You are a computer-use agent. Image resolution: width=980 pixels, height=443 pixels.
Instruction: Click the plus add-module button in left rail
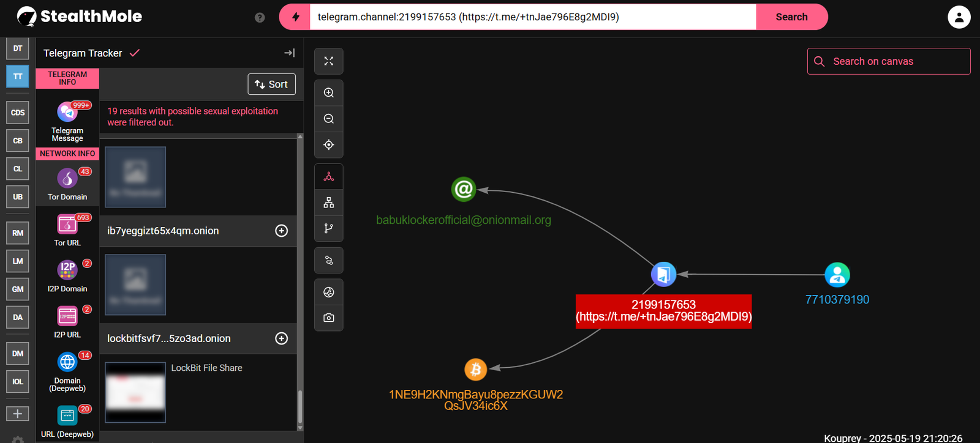coord(18,414)
